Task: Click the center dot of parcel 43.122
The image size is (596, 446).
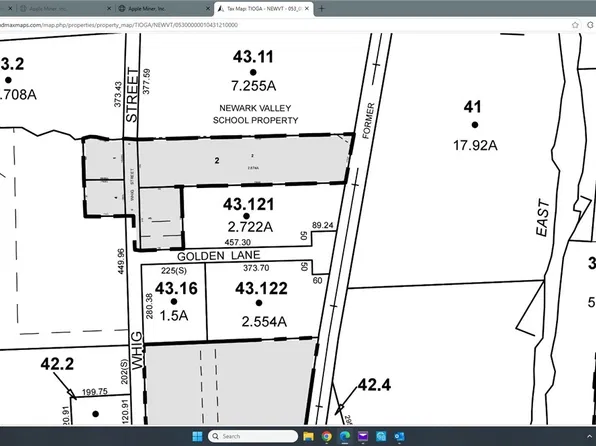Action: (x=259, y=303)
